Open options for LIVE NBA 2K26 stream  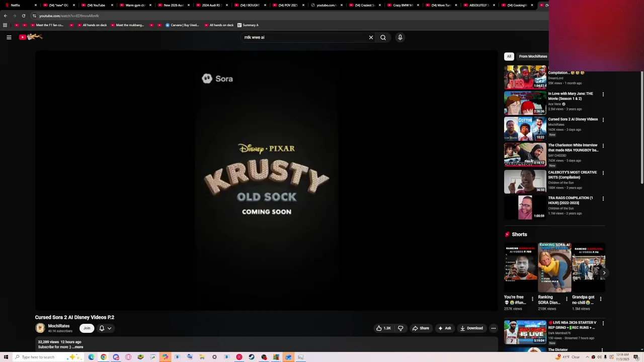coord(603,323)
